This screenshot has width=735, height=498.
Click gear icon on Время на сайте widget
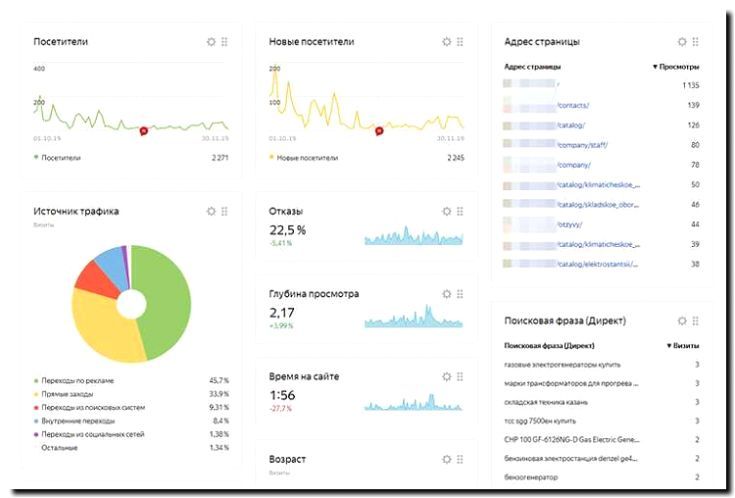tap(447, 376)
